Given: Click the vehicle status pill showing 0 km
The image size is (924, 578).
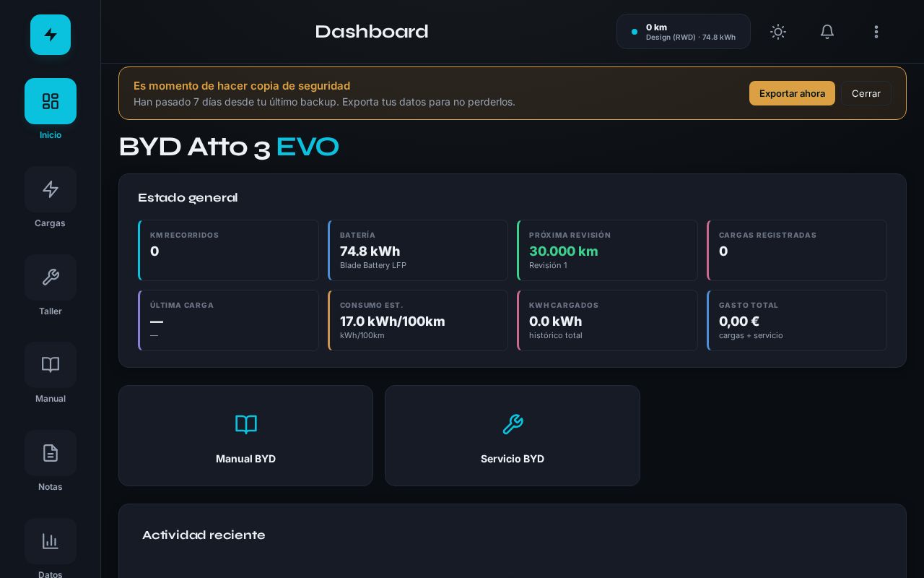Looking at the screenshot, I should 684,32.
